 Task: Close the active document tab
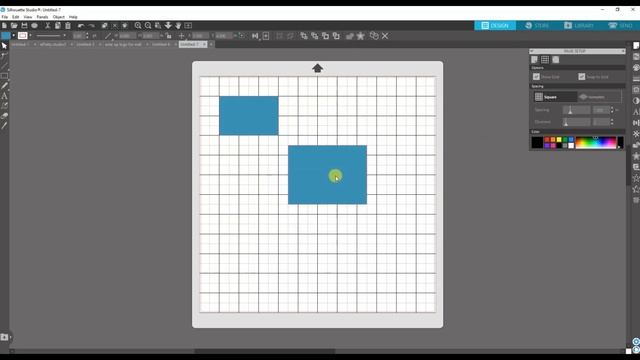click(205, 44)
